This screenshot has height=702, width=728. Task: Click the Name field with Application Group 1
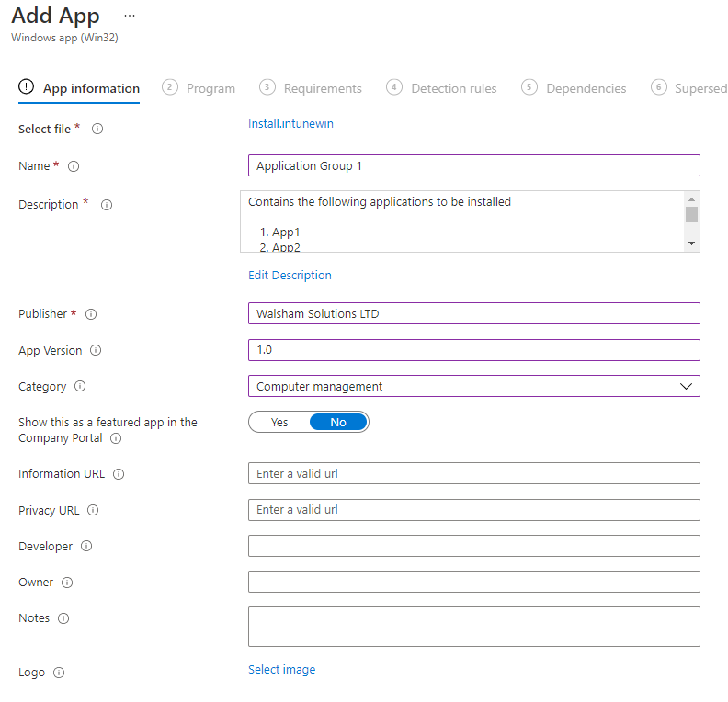pos(474,165)
